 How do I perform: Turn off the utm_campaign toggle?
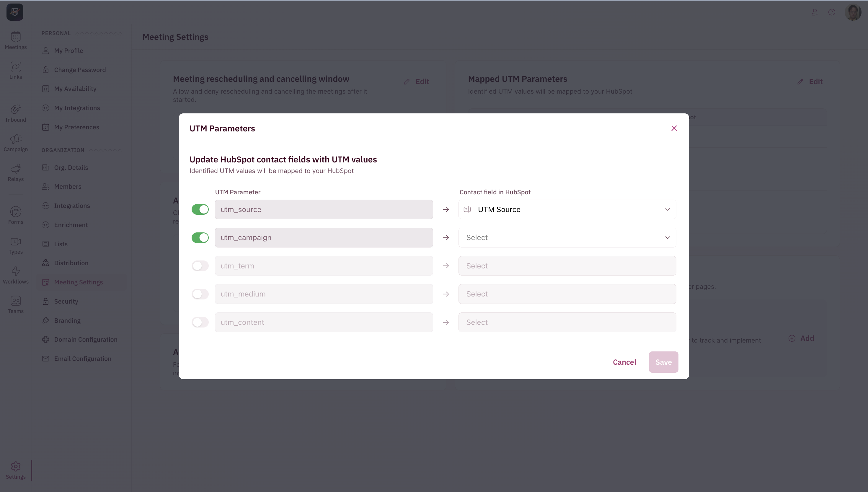point(200,237)
